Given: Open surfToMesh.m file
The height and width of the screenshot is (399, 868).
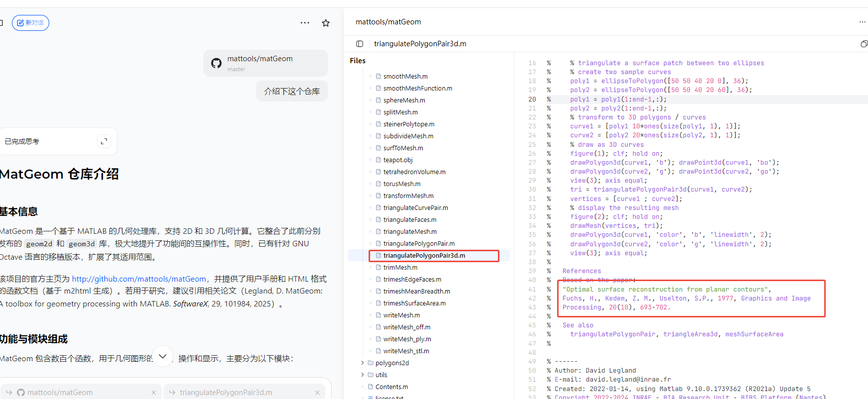Looking at the screenshot, I should 403,148.
